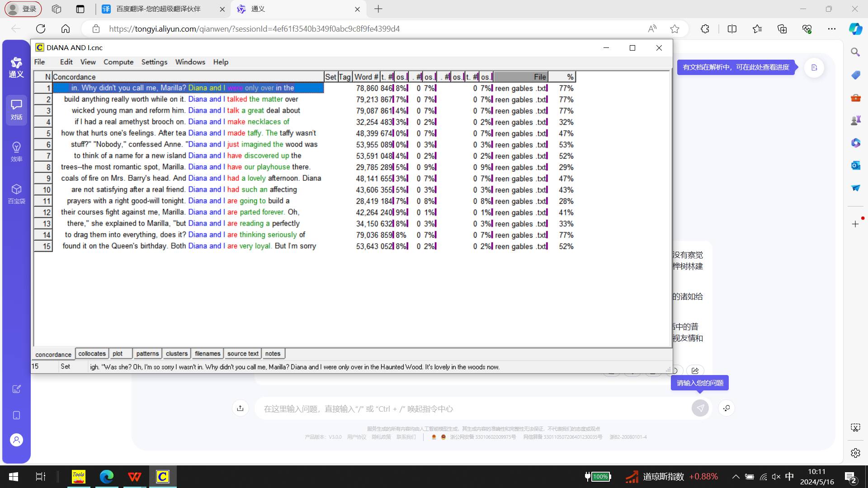Image resolution: width=868 pixels, height=488 pixels.
Task: Click the Word # column header
Action: coord(366,77)
